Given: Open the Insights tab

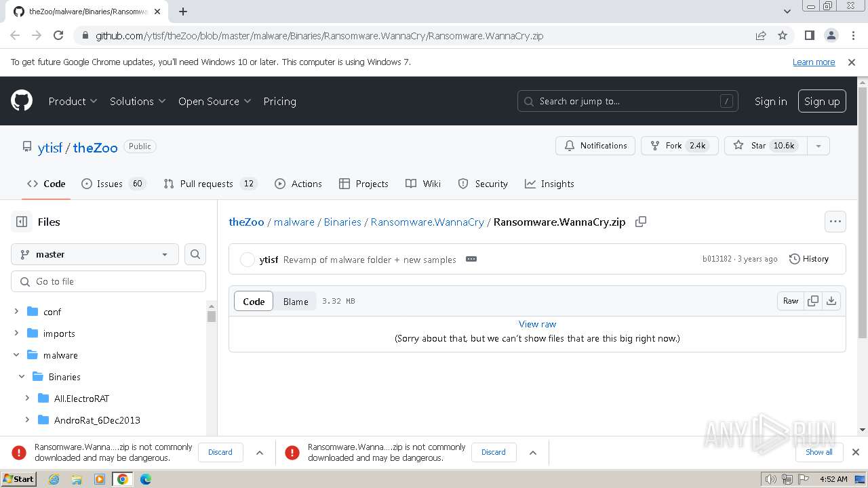Looking at the screenshot, I should (549, 184).
